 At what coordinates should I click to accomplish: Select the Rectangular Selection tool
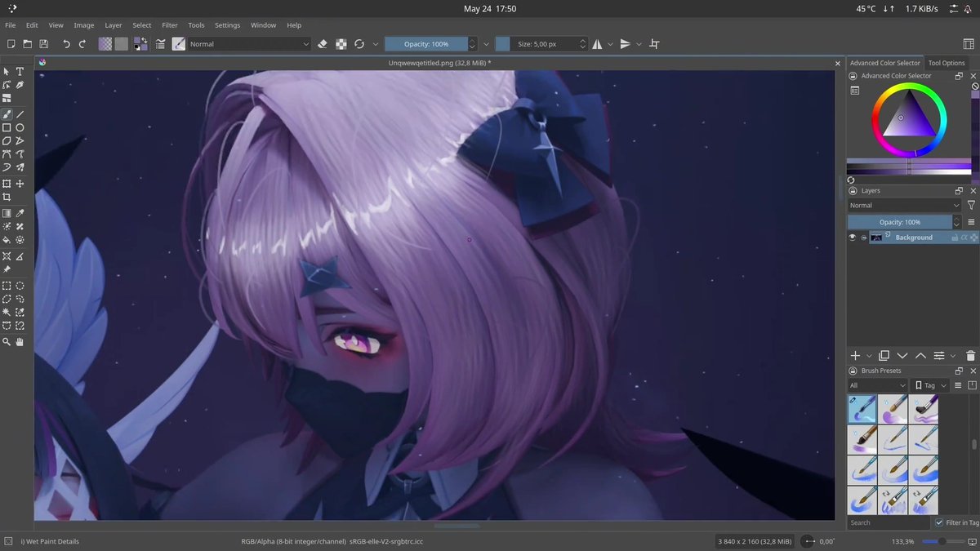7,286
